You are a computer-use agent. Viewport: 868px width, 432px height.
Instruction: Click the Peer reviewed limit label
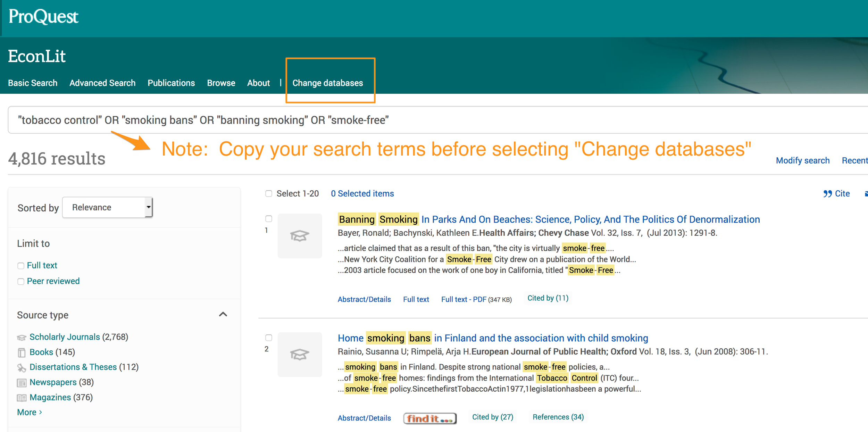point(53,281)
